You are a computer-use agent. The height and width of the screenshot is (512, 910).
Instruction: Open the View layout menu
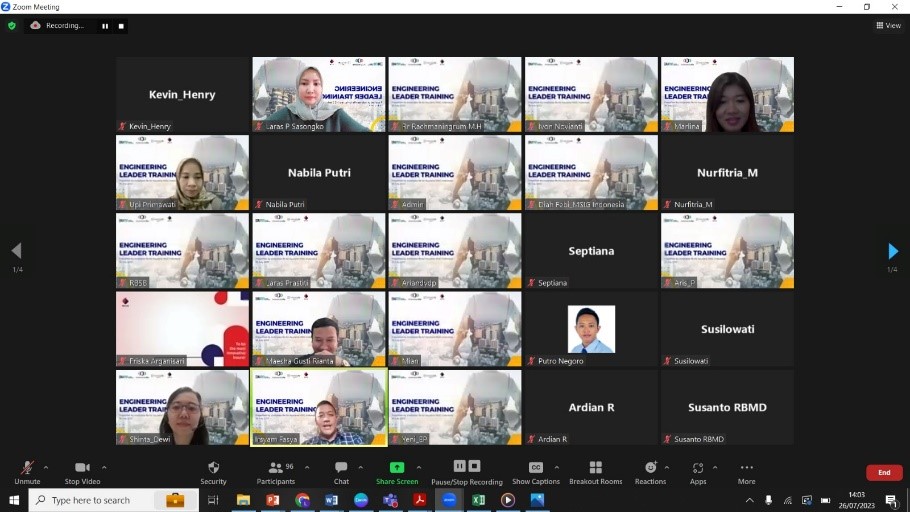click(x=889, y=26)
